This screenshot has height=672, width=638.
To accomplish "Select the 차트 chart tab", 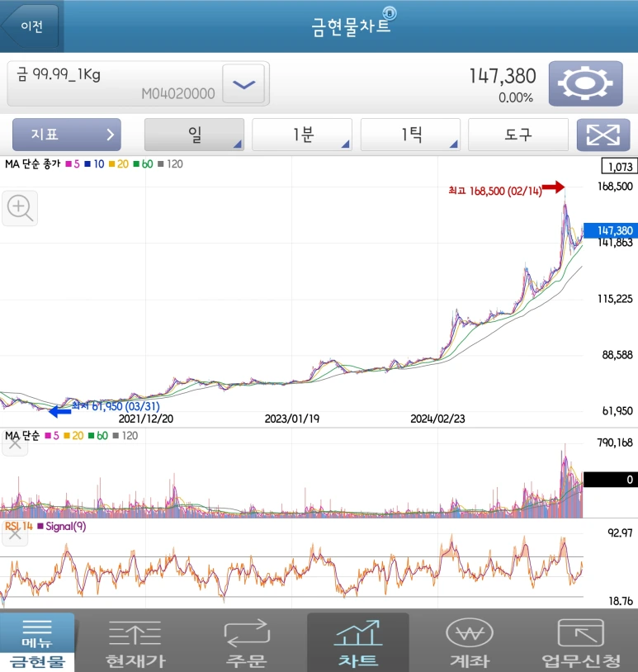I will click(x=358, y=642).
